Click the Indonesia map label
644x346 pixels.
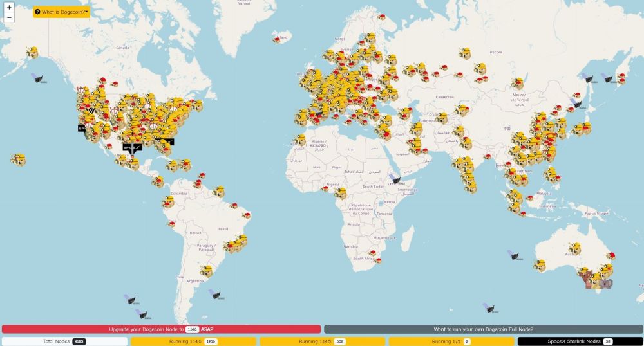click(547, 206)
